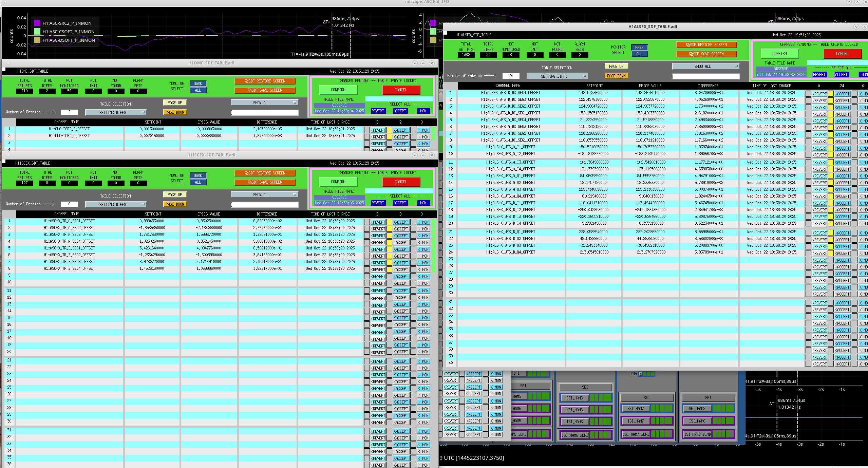Open the SEI_HAM8 guardian button
868x468 pixels.
[697, 408]
